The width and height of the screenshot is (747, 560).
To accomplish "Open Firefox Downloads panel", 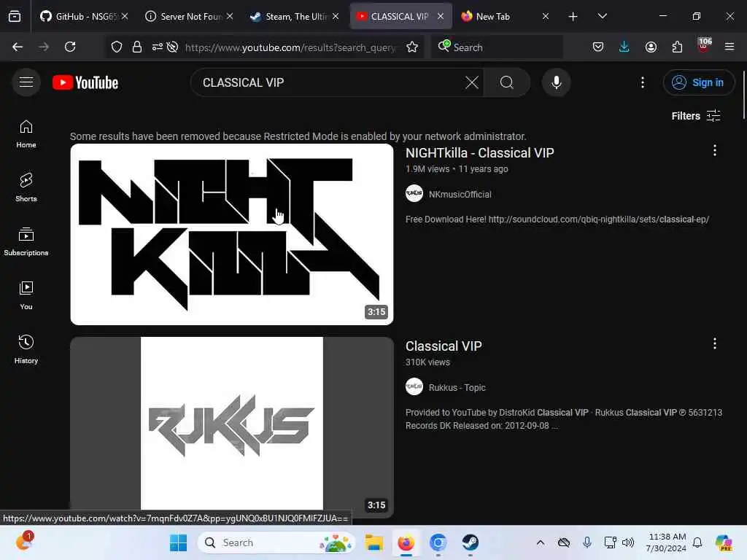I will [x=624, y=47].
